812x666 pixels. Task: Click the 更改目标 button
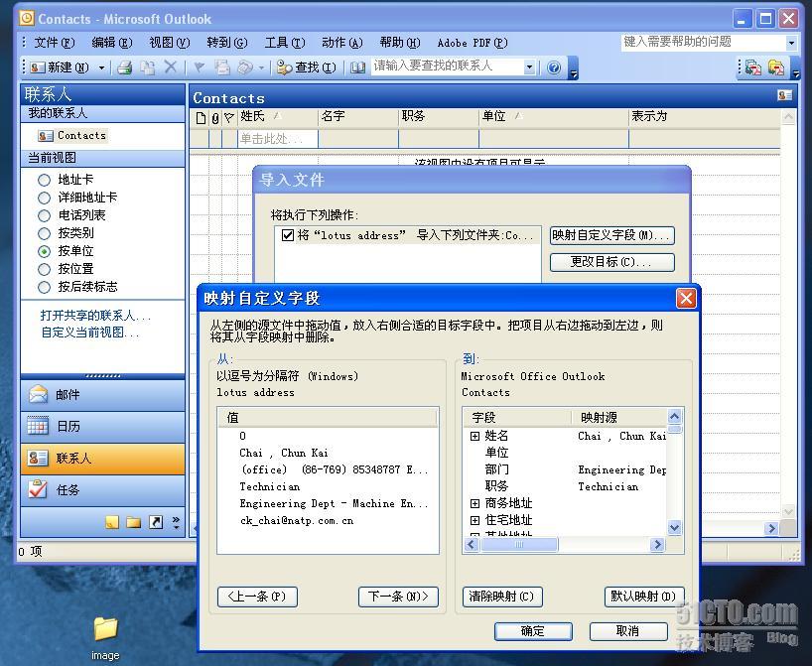pyautogui.click(x=612, y=263)
